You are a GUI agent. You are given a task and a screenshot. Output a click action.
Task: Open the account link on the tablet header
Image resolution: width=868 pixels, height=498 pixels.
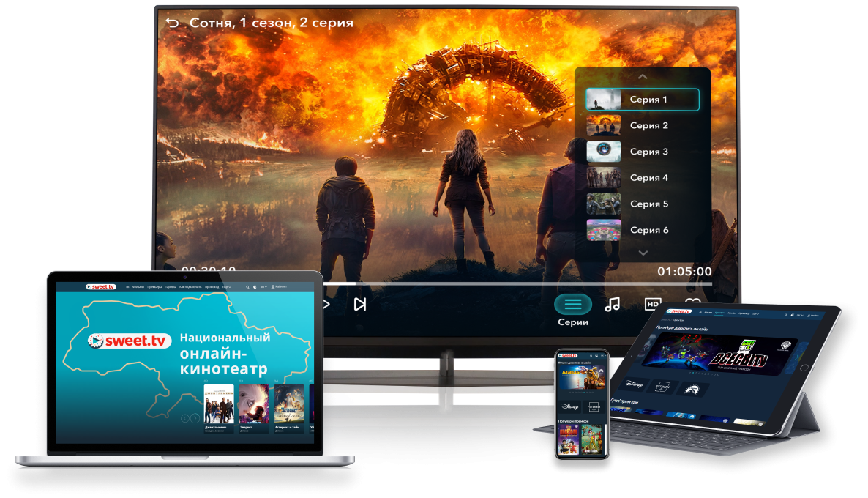coord(812,316)
